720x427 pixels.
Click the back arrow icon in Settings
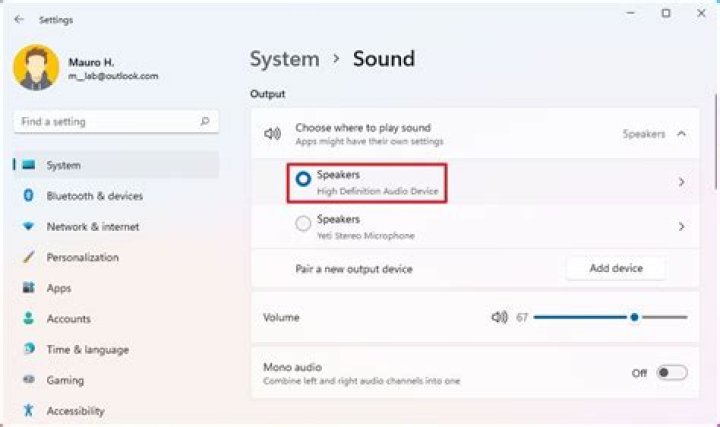point(19,19)
